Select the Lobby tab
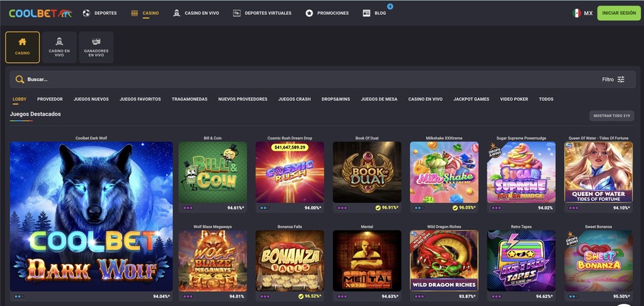Screen dimensions: 644x306 pos(19,99)
